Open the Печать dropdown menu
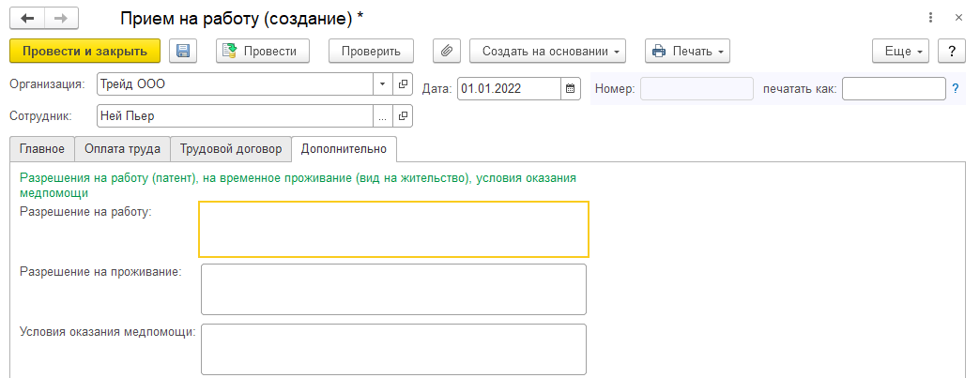980x378 pixels. click(x=687, y=52)
